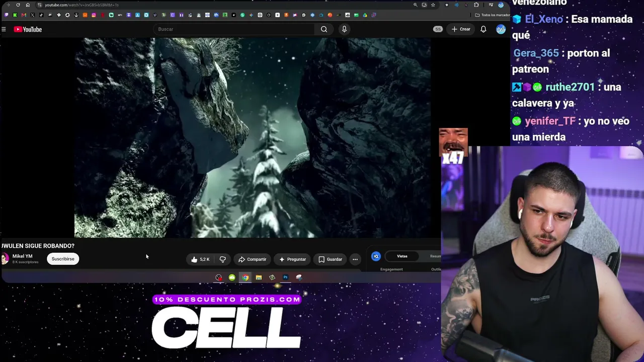Open the zoom magnifier icon in address bar
Image resolution: width=644 pixels, height=362 pixels.
point(415,5)
